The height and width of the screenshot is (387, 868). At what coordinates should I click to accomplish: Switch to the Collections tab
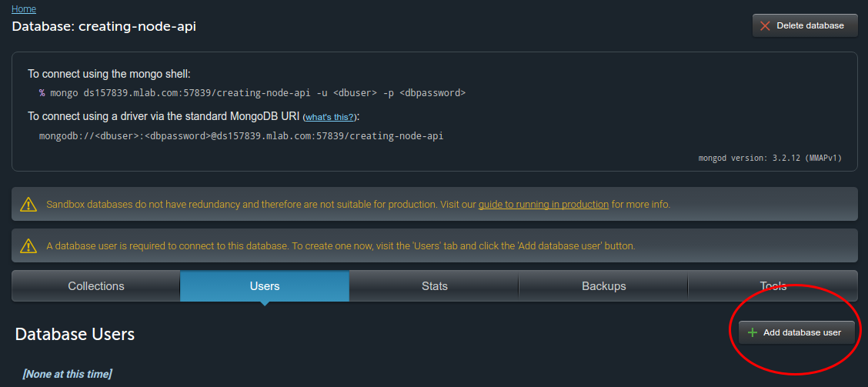click(x=96, y=286)
